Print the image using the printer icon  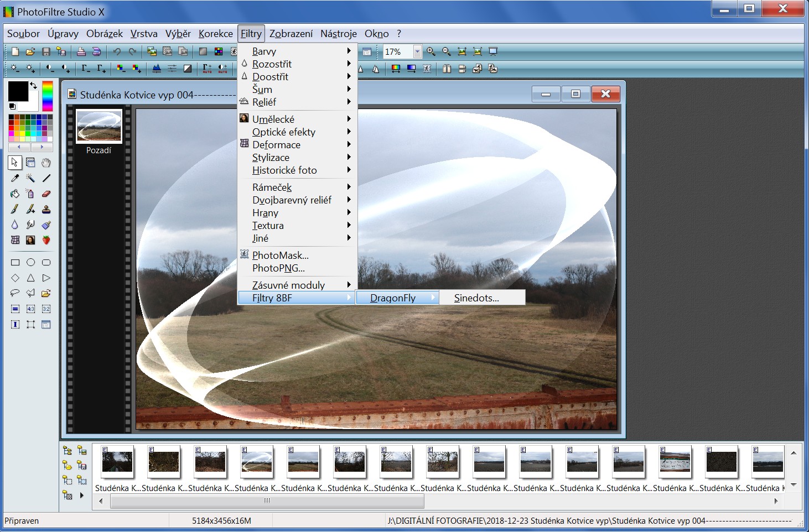click(x=81, y=51)
